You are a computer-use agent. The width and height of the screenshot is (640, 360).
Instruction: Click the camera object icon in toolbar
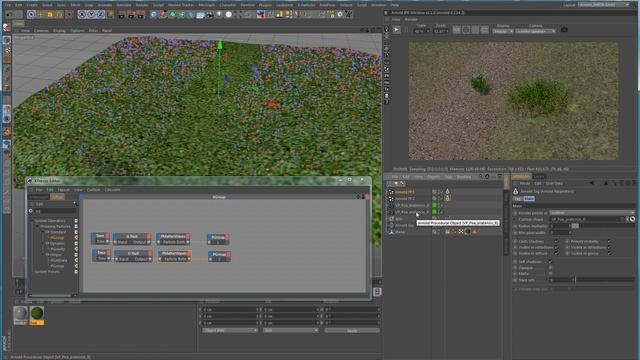pyautogui.click(x=210, y=15)
